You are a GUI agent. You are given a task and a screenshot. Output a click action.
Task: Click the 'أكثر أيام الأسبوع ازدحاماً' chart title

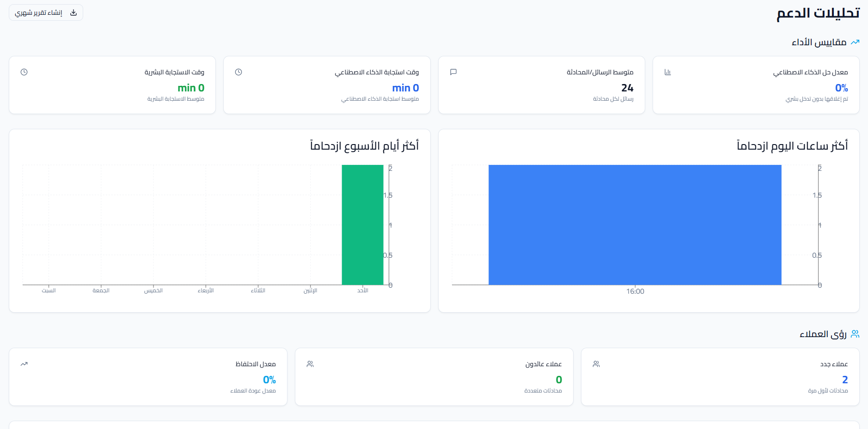(364, 146)
